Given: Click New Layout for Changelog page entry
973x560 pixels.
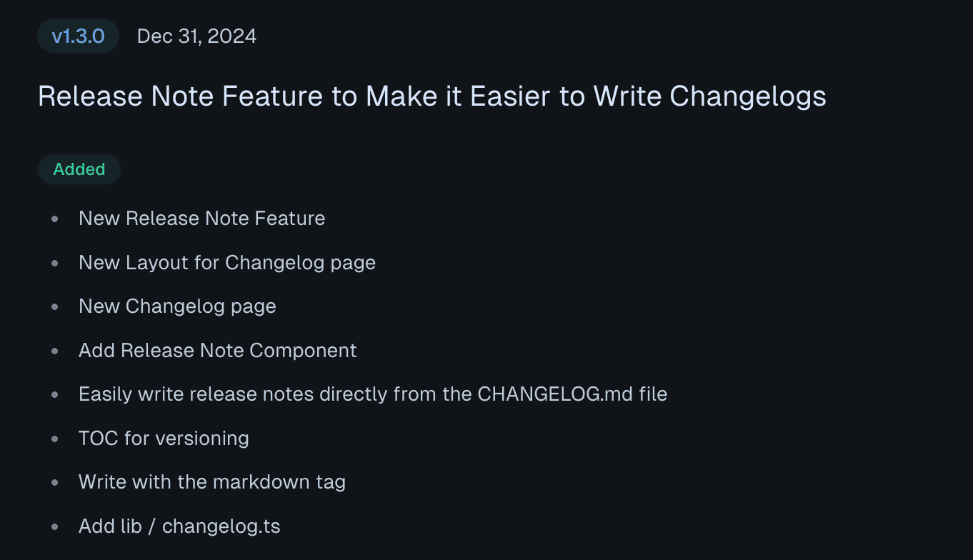Looking at the screenshot, I should (226, 263).
